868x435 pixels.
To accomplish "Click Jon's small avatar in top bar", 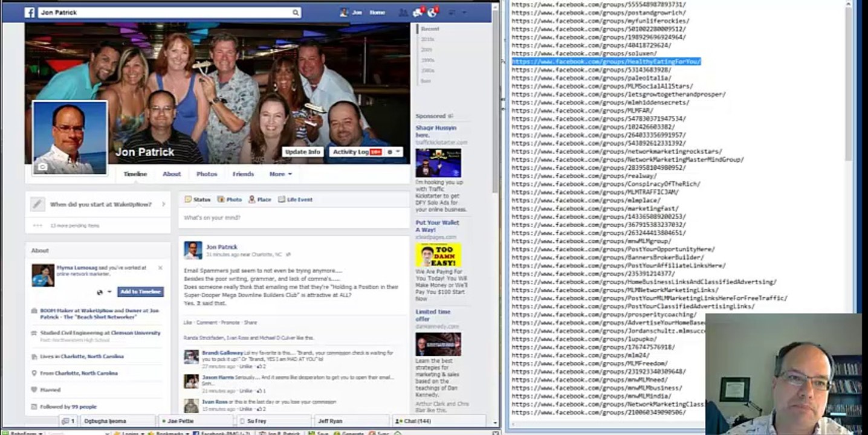I will coord(344,12).
